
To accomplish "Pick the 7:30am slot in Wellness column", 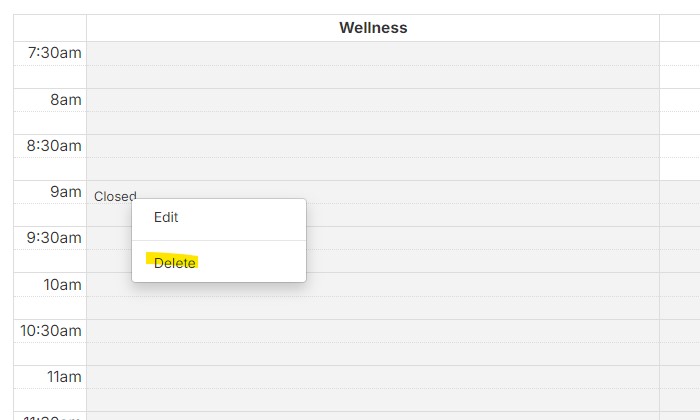I will click(x=373, y=54).
